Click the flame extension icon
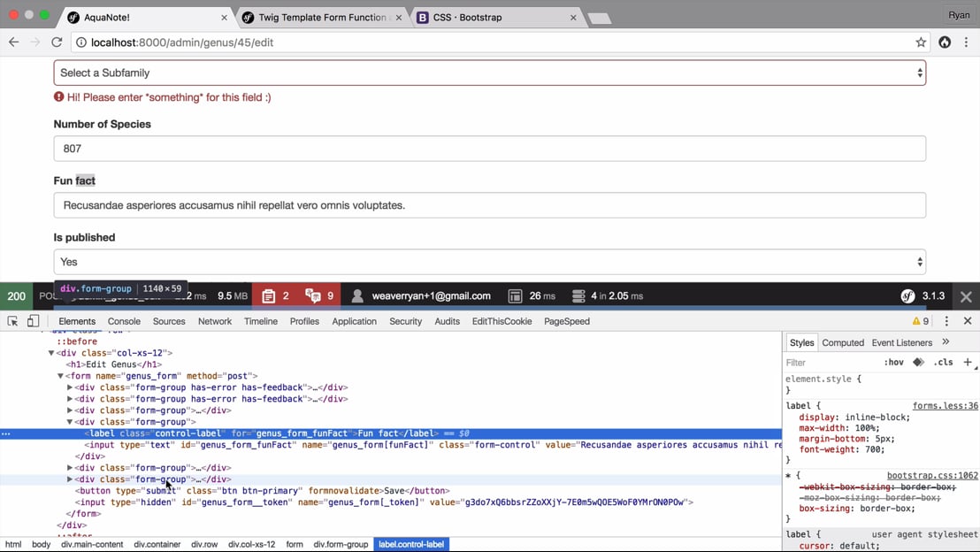 point(945,42)
